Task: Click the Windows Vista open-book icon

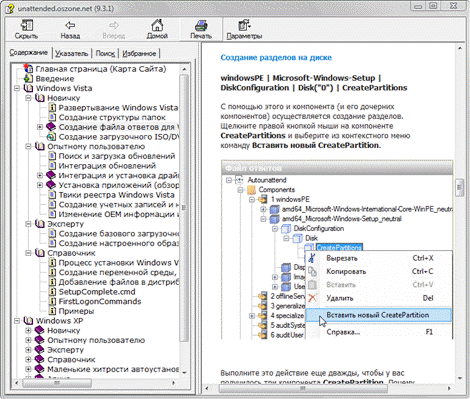Action: pyautogui.click(x=28, y=88)
